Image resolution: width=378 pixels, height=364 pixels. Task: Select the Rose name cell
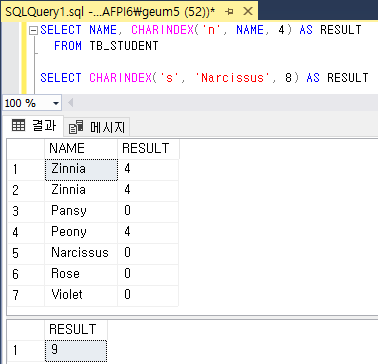81,275
